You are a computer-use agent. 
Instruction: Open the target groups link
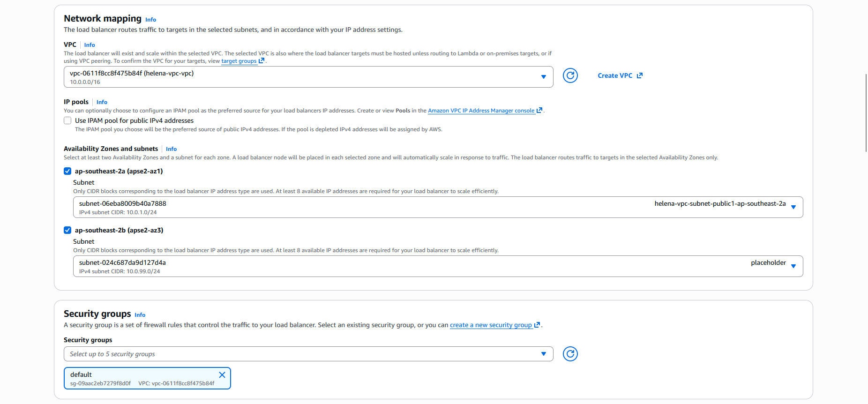(239, 61)
